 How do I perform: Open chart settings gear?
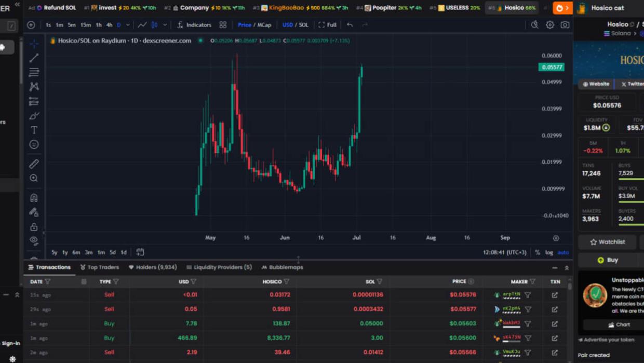pyautogui.click(x=549, y=25)
